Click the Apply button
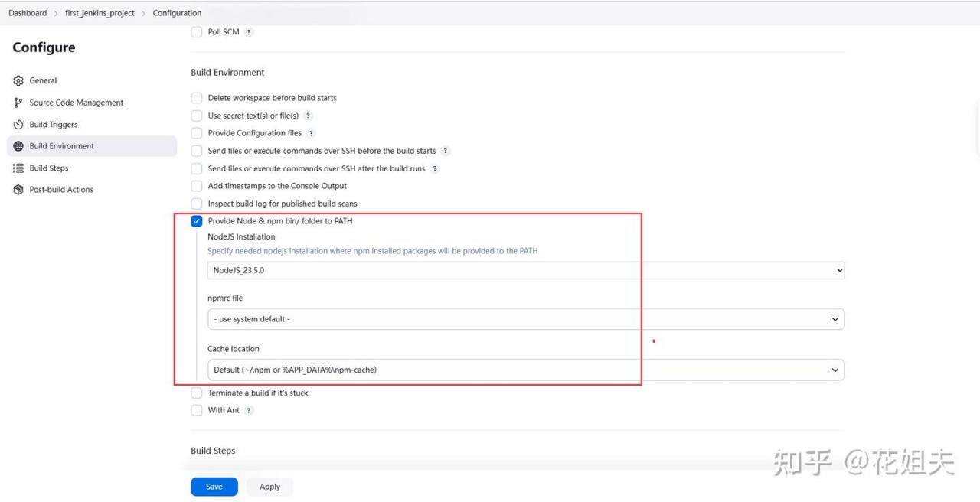 269,487
